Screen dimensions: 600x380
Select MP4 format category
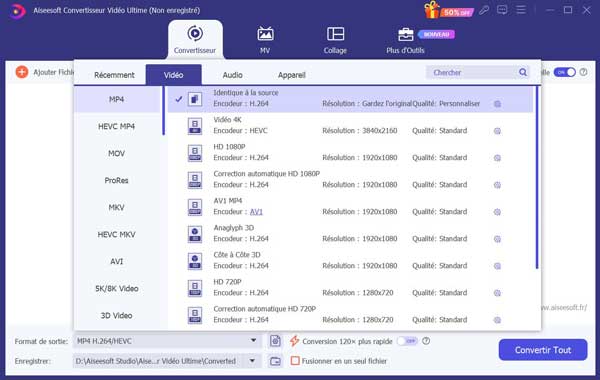click(x=117, y=99)
